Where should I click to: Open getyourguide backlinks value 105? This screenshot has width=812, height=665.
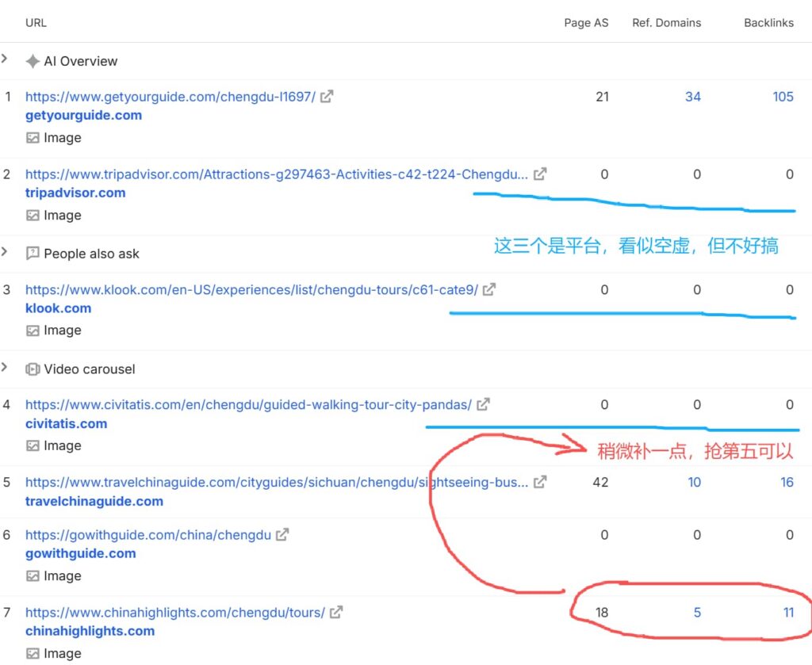[x=783, y=97]
